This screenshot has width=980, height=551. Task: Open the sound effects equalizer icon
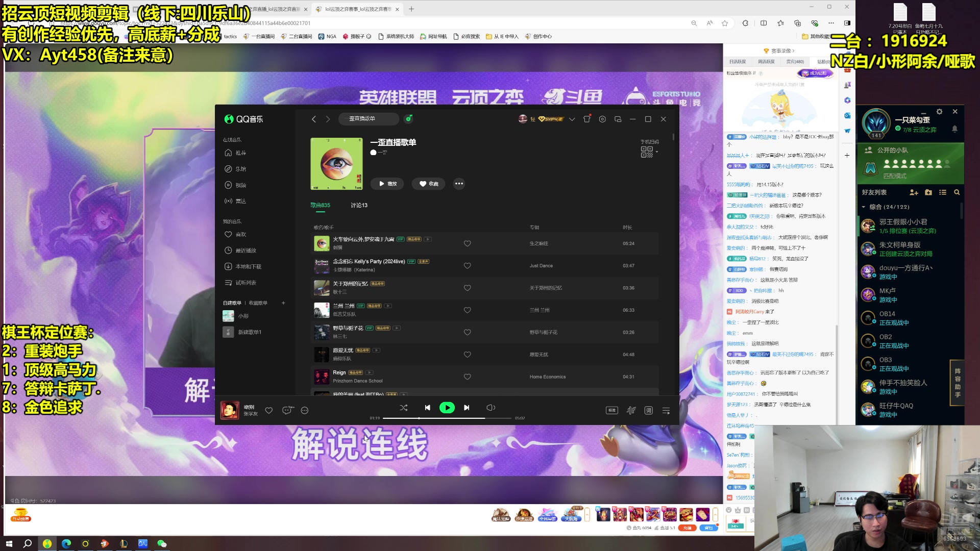[631, 410]
